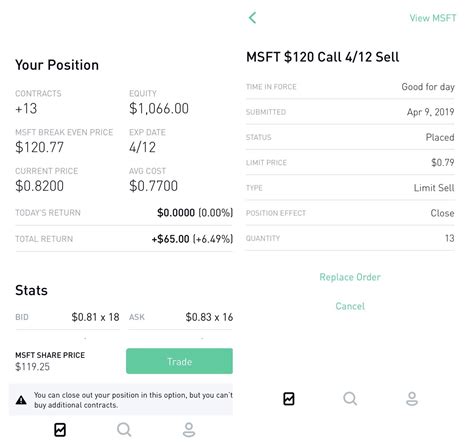Select the Time in Force row
The width and height of the screenshot is (474, 443).
pos(350,87)
